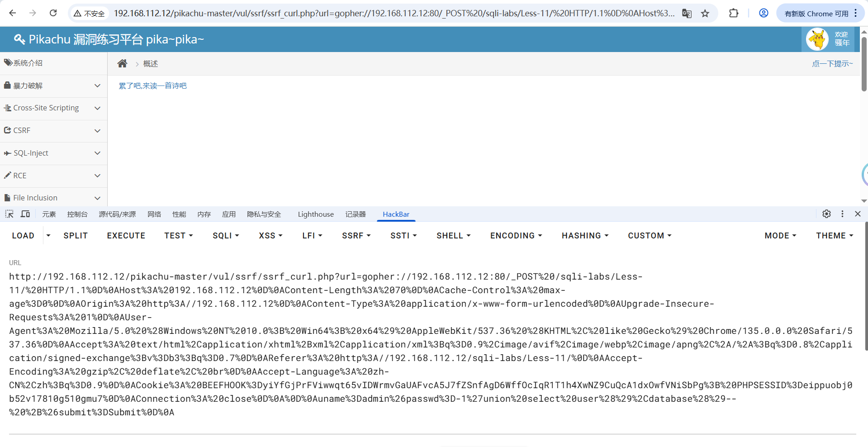
Task: Open the 点一下提示~ hint link
Action: [832, 64]
